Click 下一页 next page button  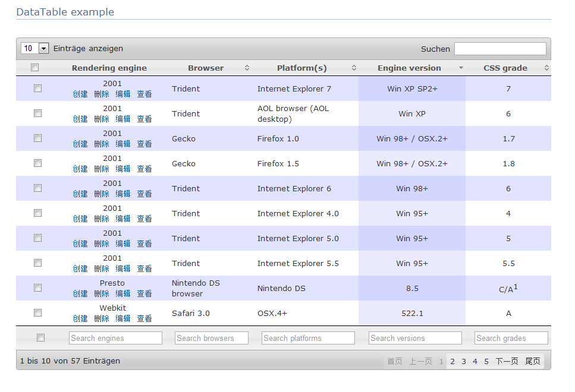click(507, 361)
